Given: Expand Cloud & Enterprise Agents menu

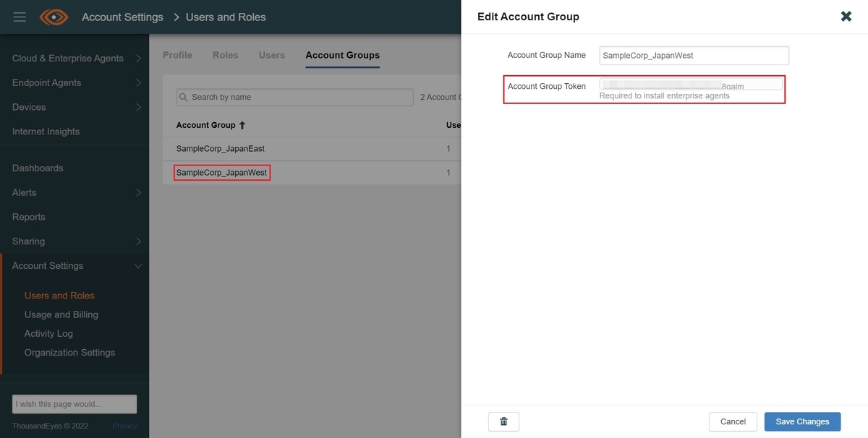Looking at the screenshot, I should coord(138,59).
